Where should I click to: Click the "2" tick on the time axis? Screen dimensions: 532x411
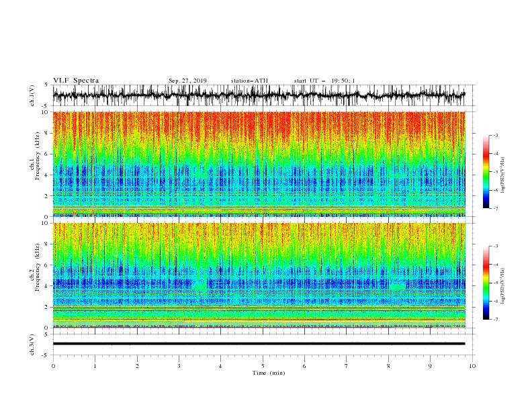(x=137, y=366)
